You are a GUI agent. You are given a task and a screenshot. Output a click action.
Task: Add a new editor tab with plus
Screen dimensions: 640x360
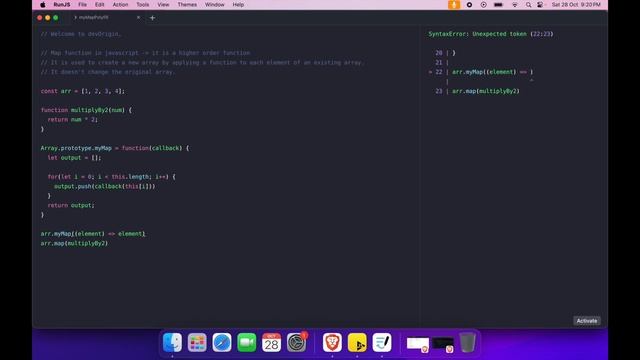(x=152, y=18)
